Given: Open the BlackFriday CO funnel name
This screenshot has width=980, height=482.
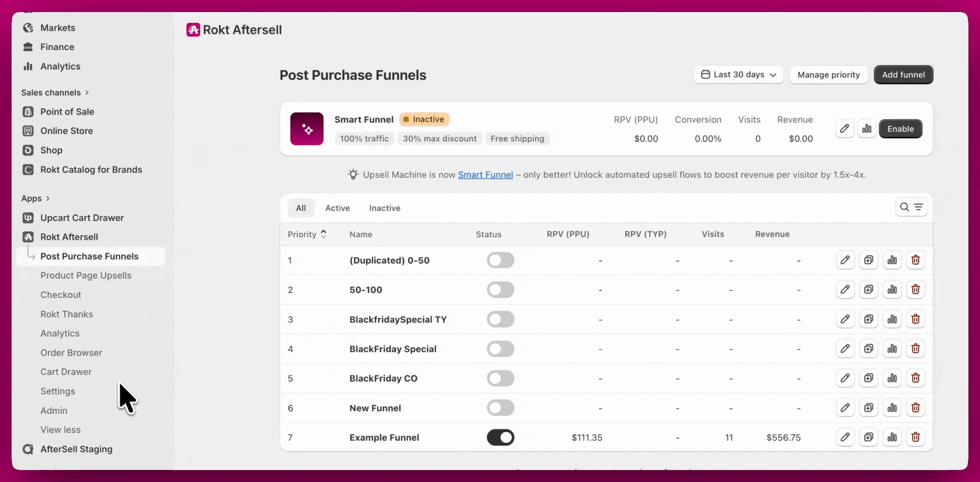Looking at the screenshot, I should pyautogui.click(x=383, y=378).
